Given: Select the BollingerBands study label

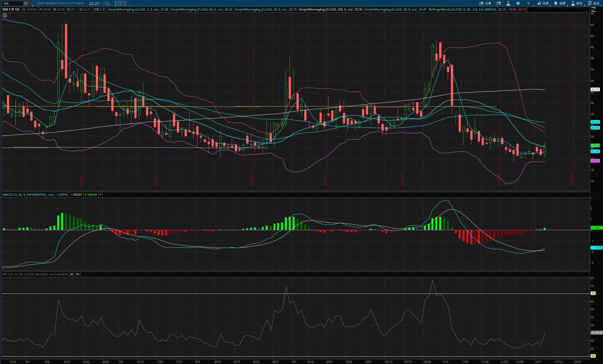Looking at the screenshot, I should [462, 9].
